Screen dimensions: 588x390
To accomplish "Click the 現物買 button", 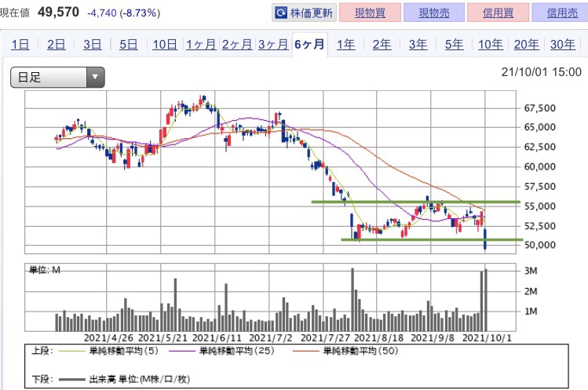I will click(370, 13).
